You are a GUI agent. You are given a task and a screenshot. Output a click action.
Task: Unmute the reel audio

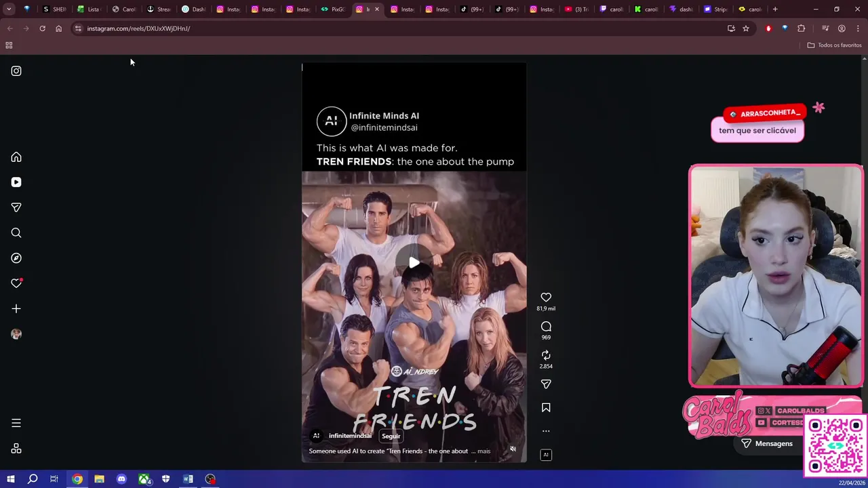click(x=513, y=449)
